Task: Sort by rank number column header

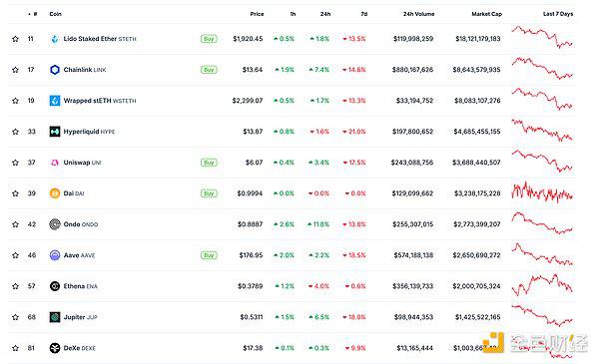Action: (33, 14)
